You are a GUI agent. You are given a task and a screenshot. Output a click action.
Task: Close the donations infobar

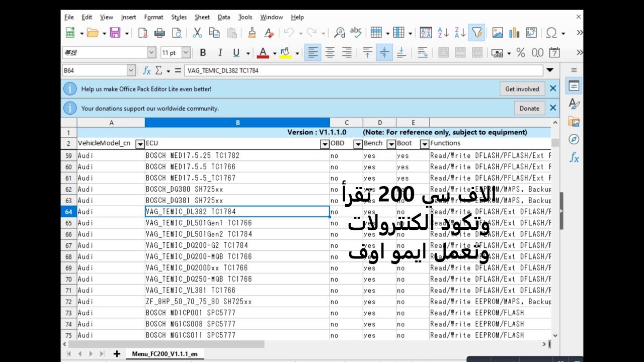pos(553,108)
